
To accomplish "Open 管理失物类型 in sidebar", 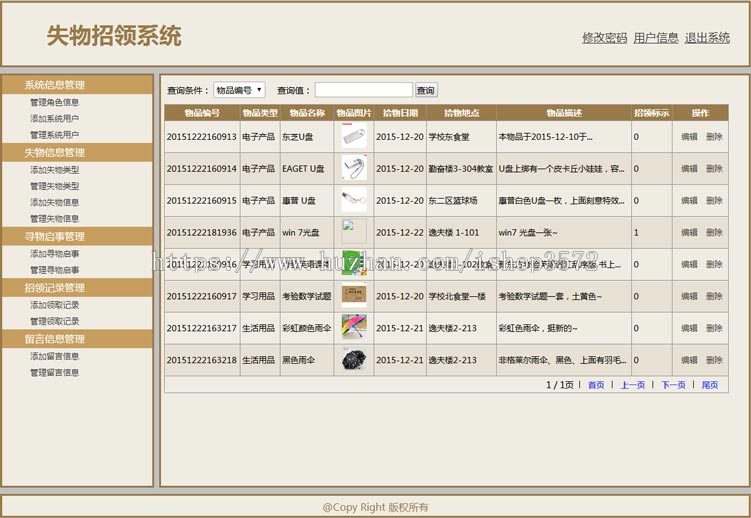I will [55, 186].
